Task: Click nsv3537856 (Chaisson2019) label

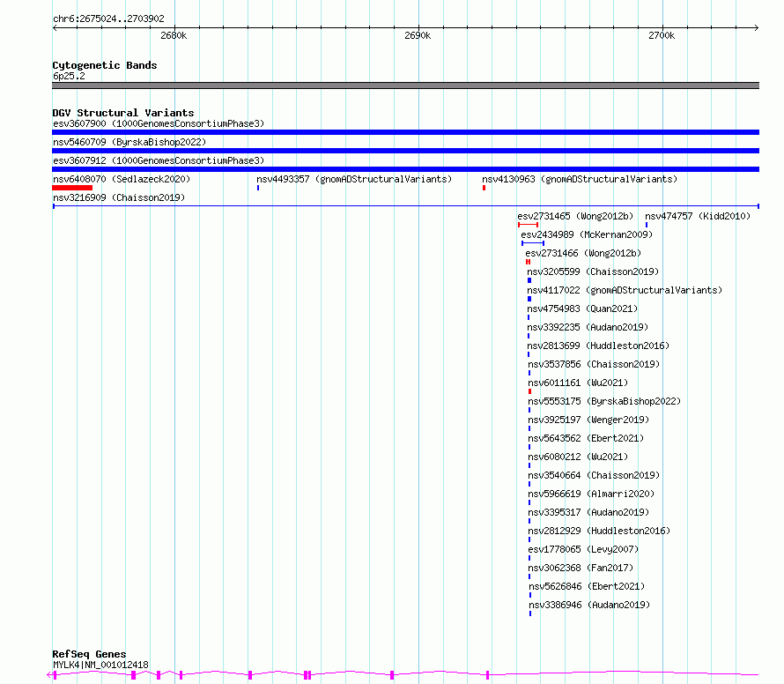Action: point(594,364)
